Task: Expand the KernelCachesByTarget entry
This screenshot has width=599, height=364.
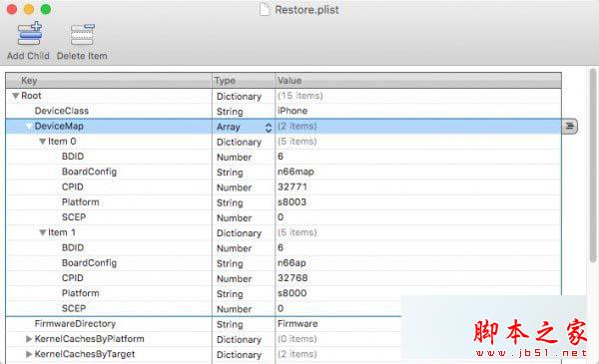Action: click(29, 354)
